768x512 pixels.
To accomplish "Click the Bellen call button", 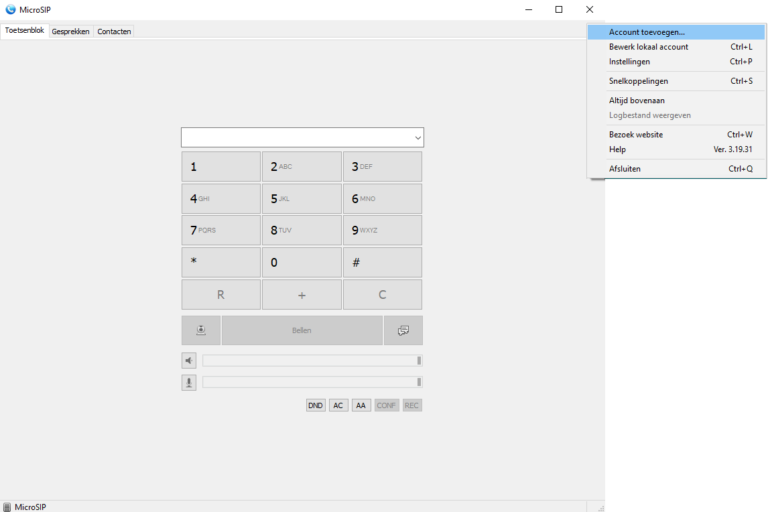I will [302, 330].
